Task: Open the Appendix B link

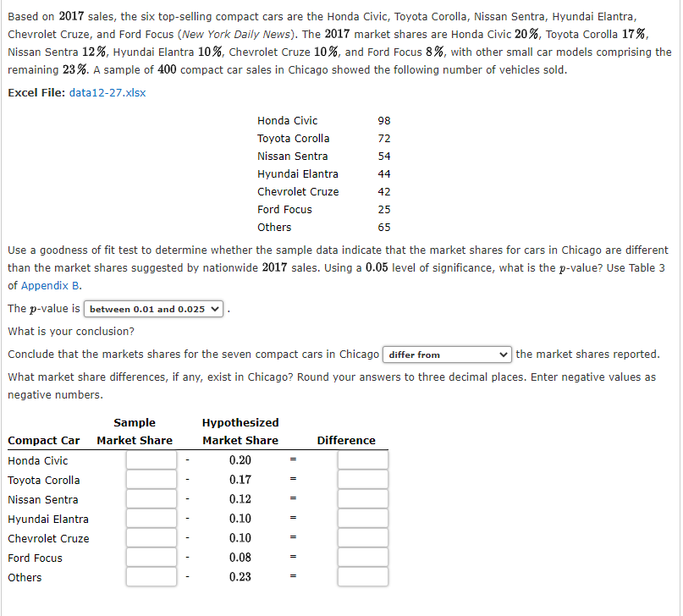Action: (x=50, y=286)
